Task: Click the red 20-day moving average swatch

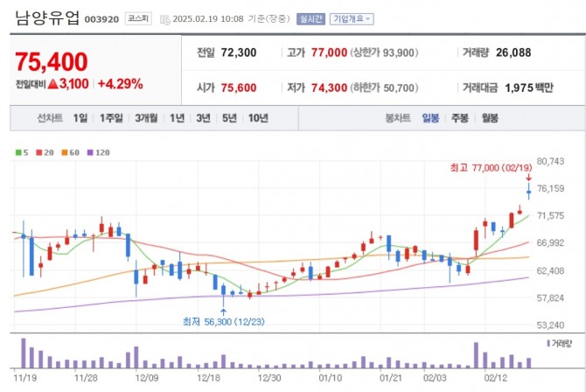Action: coord(38,152)
